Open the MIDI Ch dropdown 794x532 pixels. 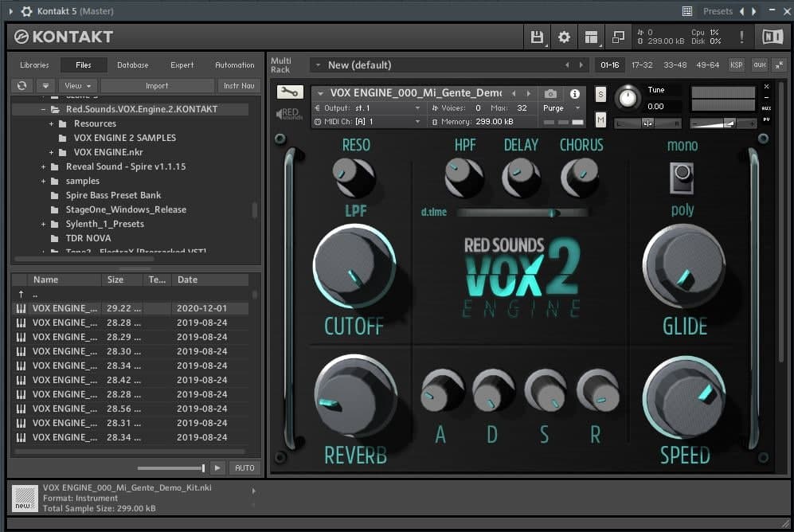point(368,122)
